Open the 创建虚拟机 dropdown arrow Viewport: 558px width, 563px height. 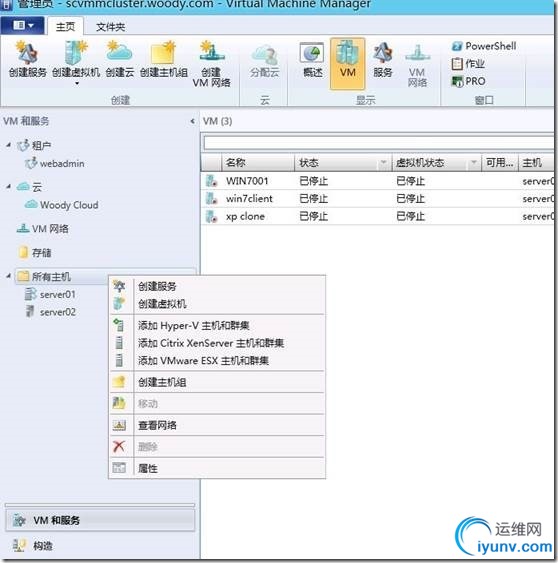[x=76, y=84]
